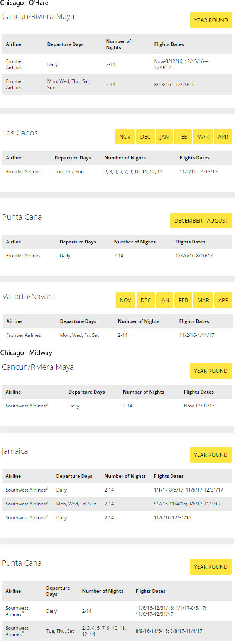This screenshot has height=644, width=235.
Task: Select NOV button under Los Cabos
Action: pos(125,137)
